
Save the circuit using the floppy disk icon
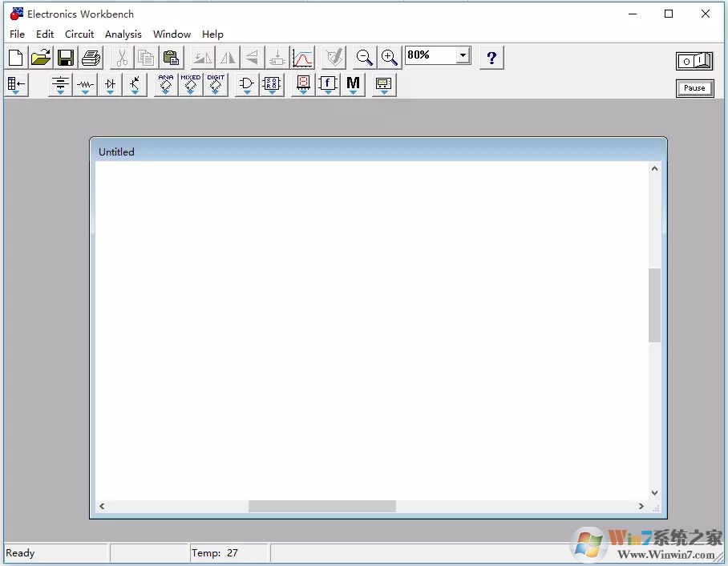click(x=66, y=58)
